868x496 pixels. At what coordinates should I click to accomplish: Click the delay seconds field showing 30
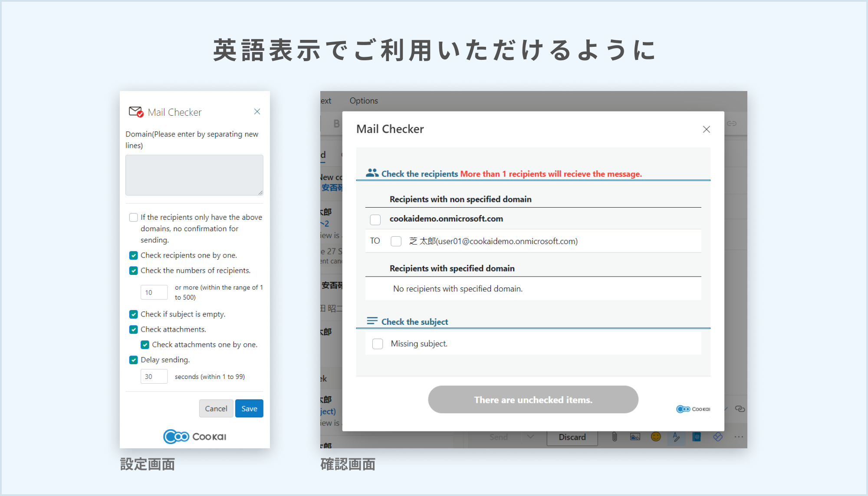(x=154, y=376)
